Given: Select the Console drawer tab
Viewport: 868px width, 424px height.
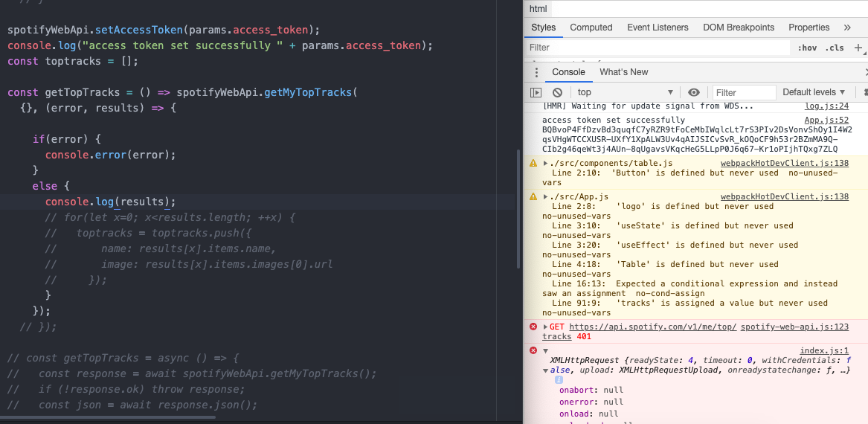Looking at the screenshot, I should coord(568,72).
